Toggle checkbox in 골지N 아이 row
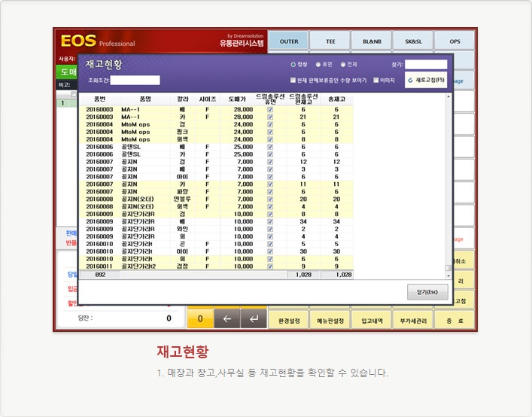This screenshot has height=417, width=532. pos(270,177)
